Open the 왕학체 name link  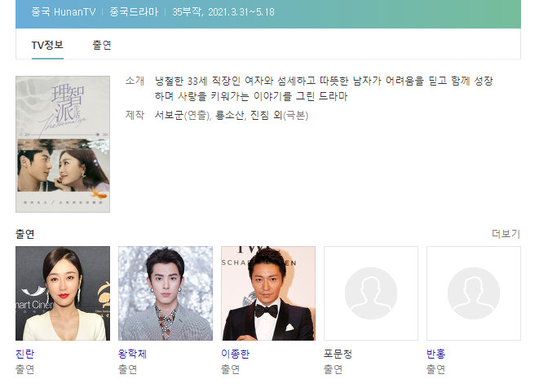(x=132, y=354)
